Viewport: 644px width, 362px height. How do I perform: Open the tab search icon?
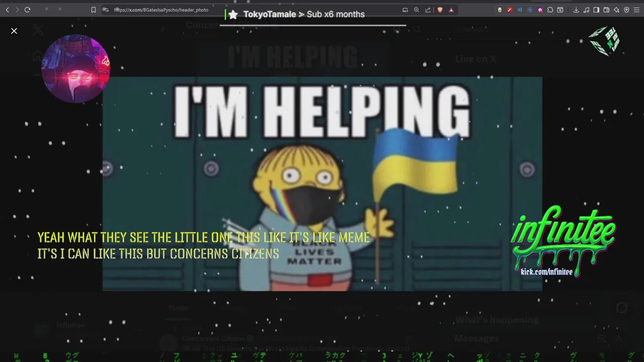click(560, 10)
